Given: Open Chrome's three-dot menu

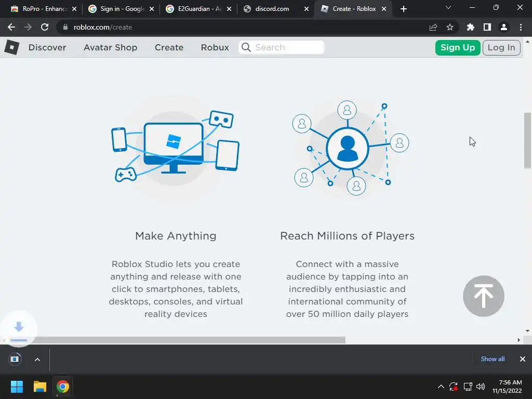Looking at the screenshot, I should tap(521, 27).
